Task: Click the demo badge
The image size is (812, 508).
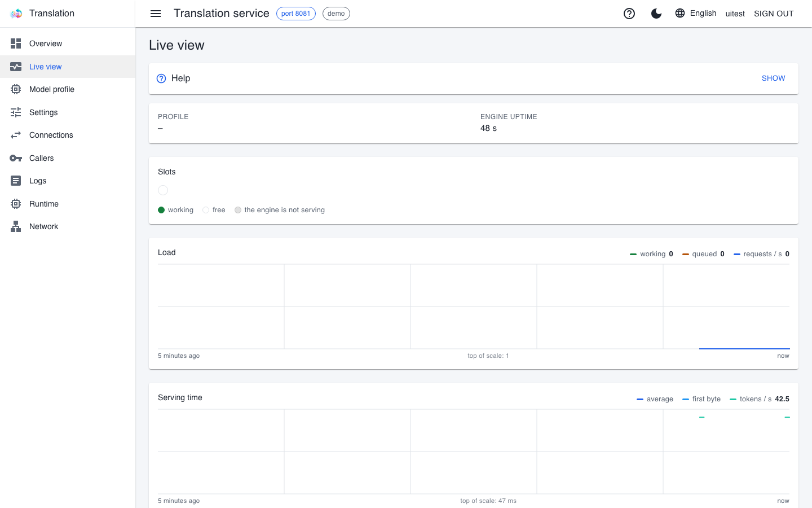Action: [336, 14]
